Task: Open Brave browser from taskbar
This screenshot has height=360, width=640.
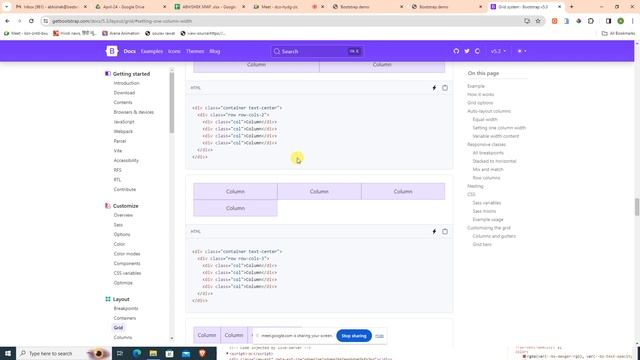Action: click(202, 353)
